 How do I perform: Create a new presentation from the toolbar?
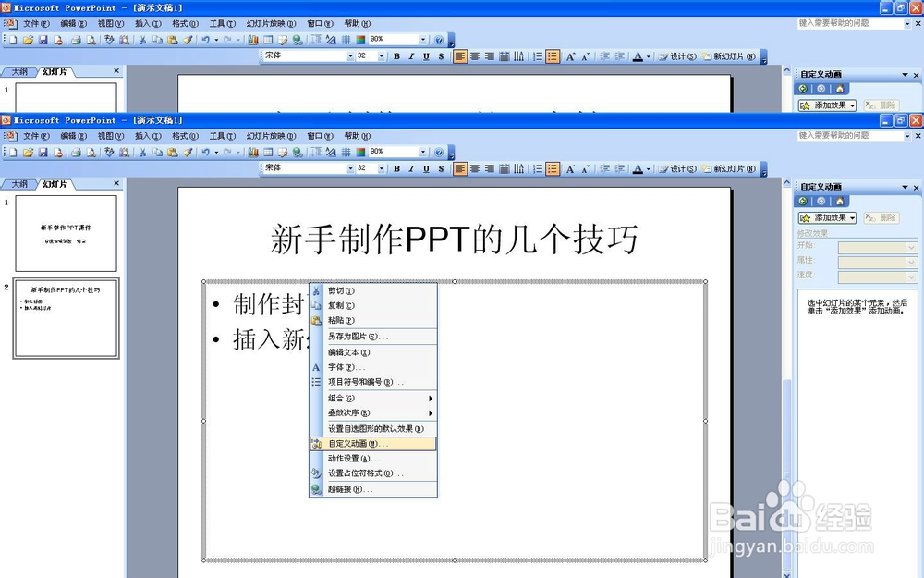point(12,153)
